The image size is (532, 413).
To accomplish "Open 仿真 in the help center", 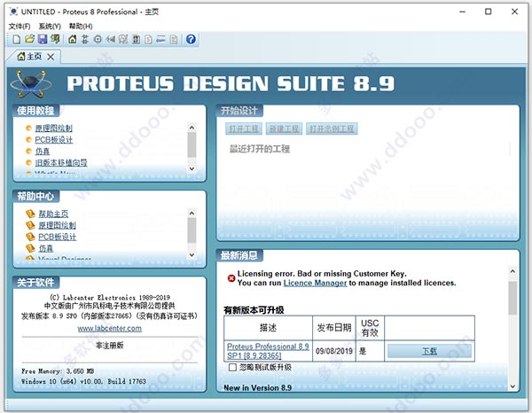I will (x=46, y=248).
